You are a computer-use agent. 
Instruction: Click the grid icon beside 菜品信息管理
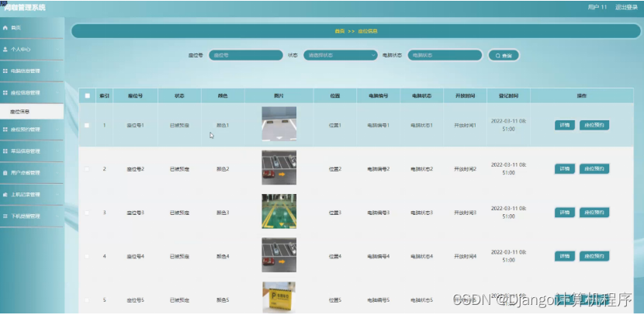point(5,151)
